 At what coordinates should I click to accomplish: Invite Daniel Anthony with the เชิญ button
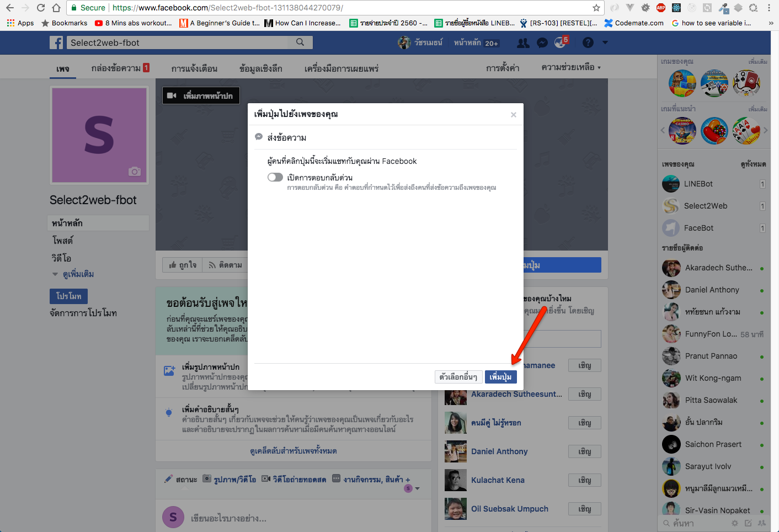point(585,451)
